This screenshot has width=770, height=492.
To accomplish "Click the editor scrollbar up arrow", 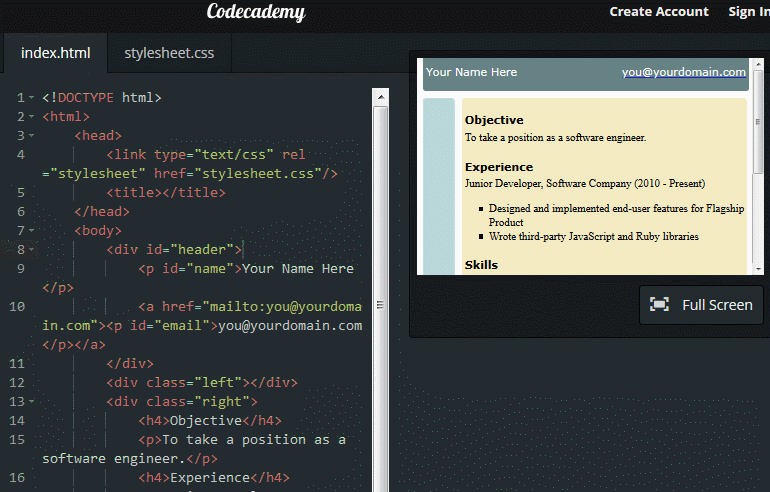I will [381, 97].
